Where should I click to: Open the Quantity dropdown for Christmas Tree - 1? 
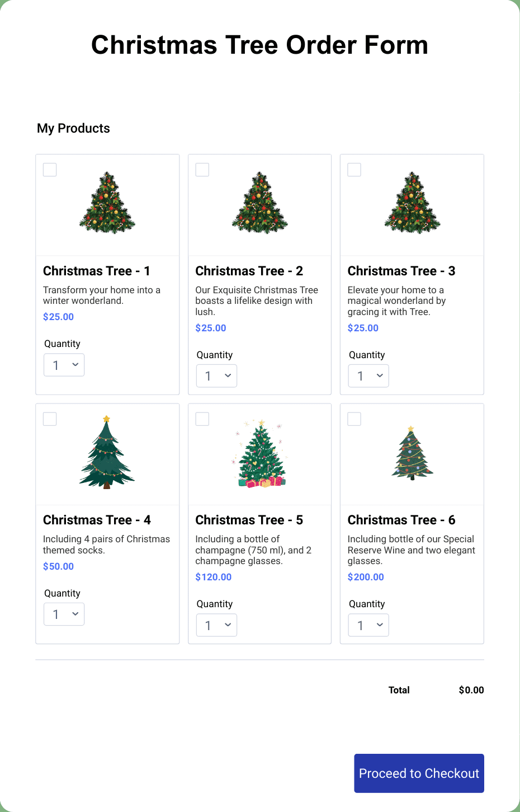point(64,364)
